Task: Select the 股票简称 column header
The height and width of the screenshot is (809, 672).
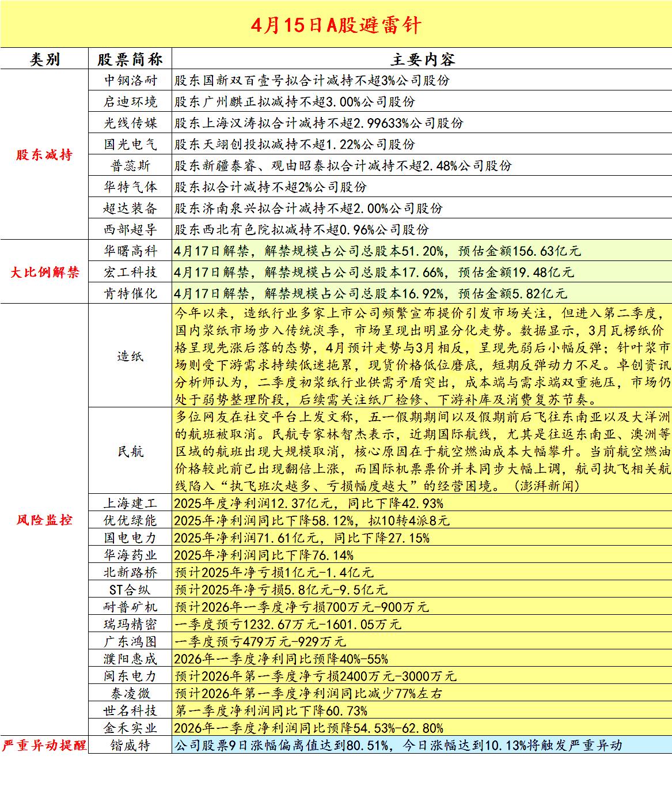Action: (130, 58)
